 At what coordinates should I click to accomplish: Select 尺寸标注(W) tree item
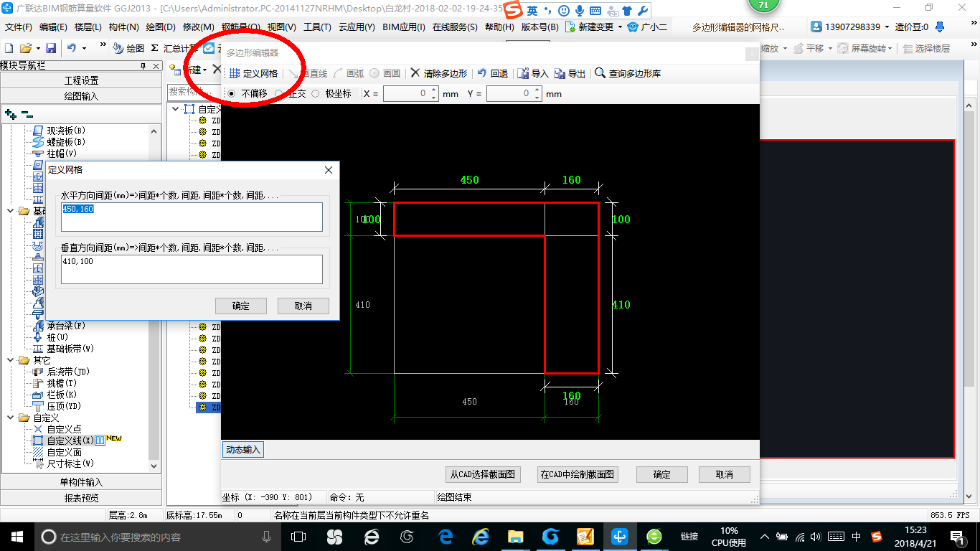pos(63,463)
